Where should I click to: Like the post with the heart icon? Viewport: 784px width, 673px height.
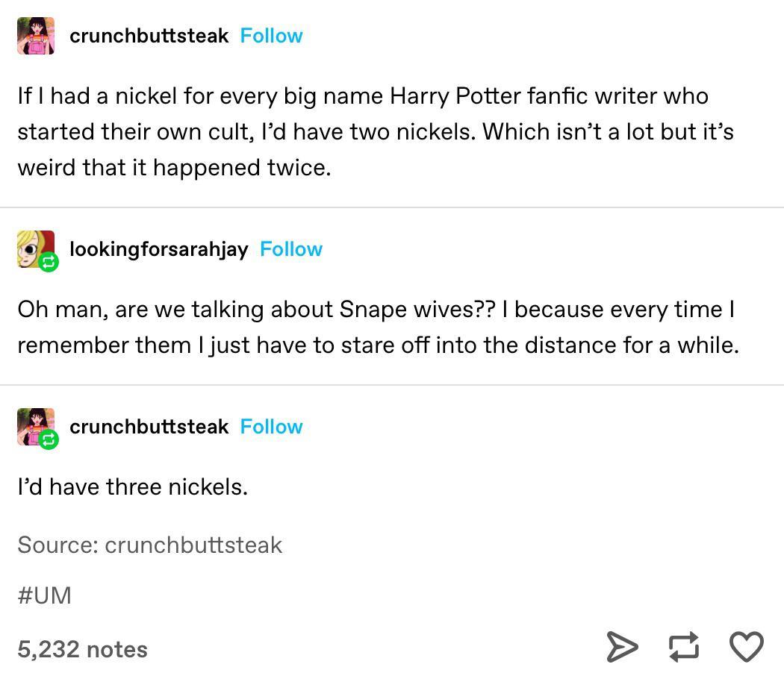pos(746,648)
